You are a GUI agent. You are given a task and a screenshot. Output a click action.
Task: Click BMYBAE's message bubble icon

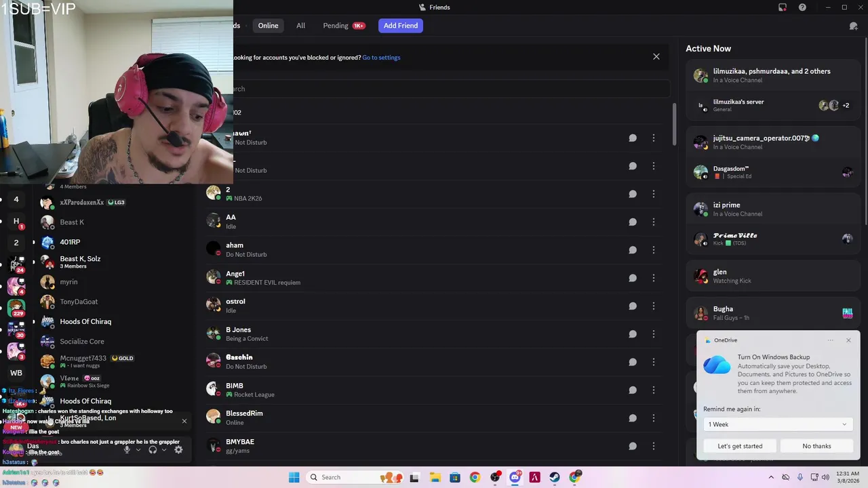coord(632,446)
